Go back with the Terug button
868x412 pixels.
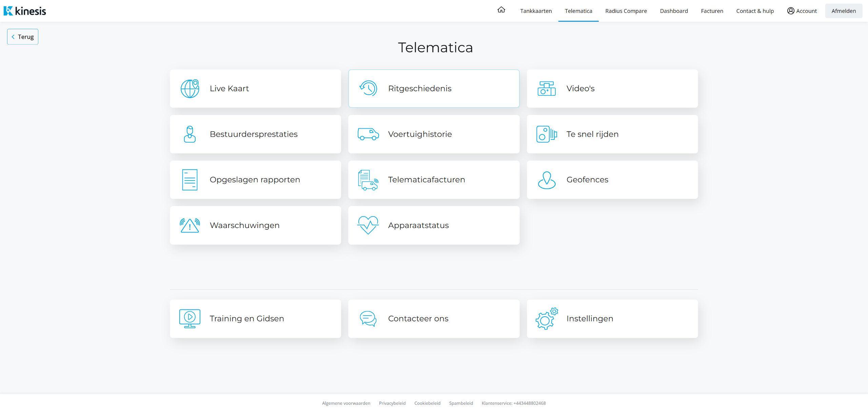tap(23, 37)
